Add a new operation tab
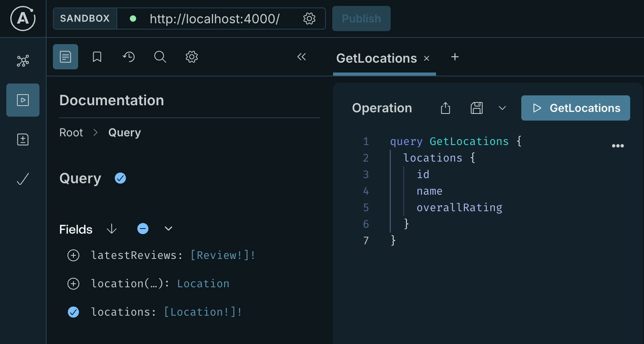Screen dimensions: 644x344 455,57
